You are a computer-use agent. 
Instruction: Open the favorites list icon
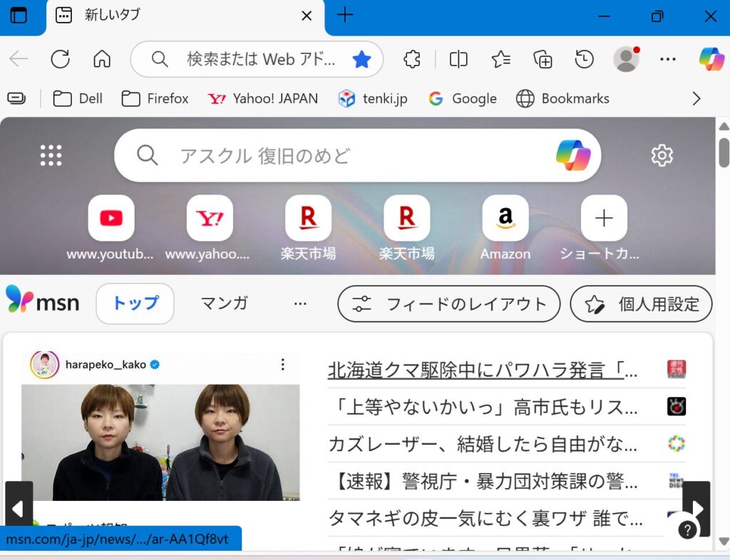[x=500, y=59]
